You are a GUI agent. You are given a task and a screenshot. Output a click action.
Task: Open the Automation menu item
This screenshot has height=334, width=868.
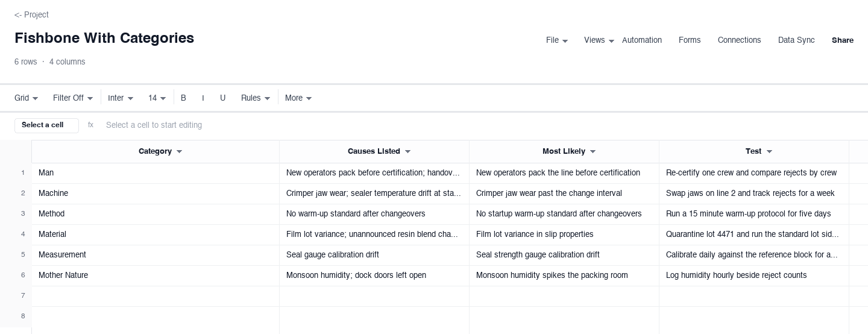[x=642, y=40]
